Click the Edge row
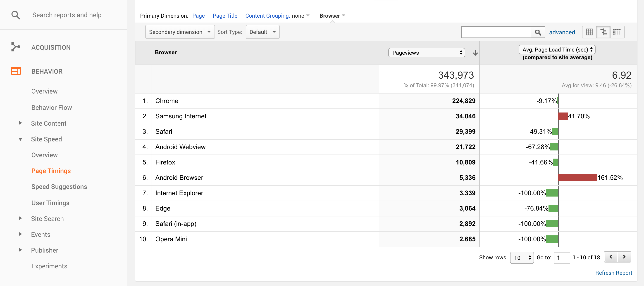The width and height of the screenshot is (644, 286). [x=386, y=208]
